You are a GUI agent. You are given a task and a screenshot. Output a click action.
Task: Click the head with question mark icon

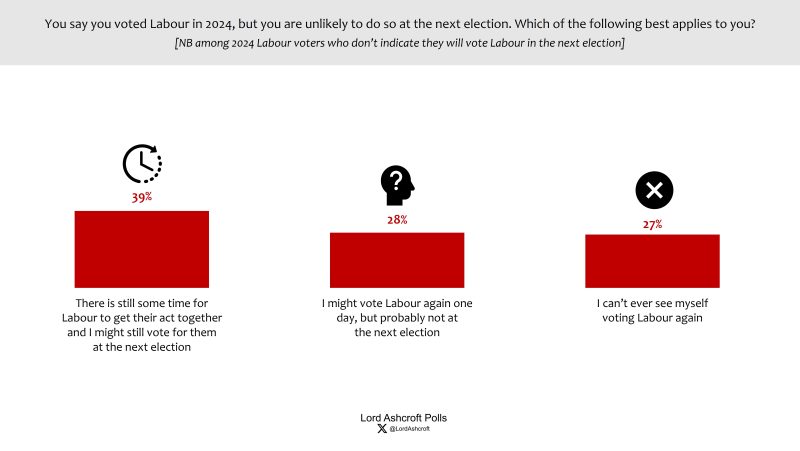click(x=397, y=185)
